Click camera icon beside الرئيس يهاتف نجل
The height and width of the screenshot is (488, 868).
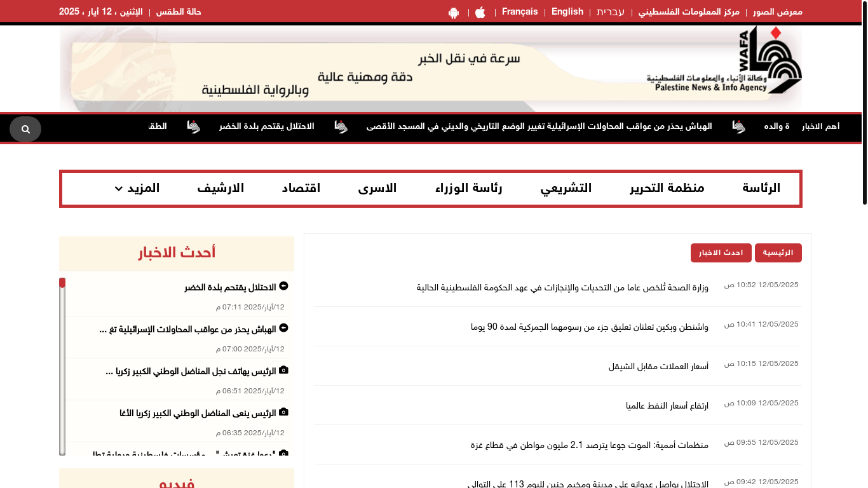283,370
